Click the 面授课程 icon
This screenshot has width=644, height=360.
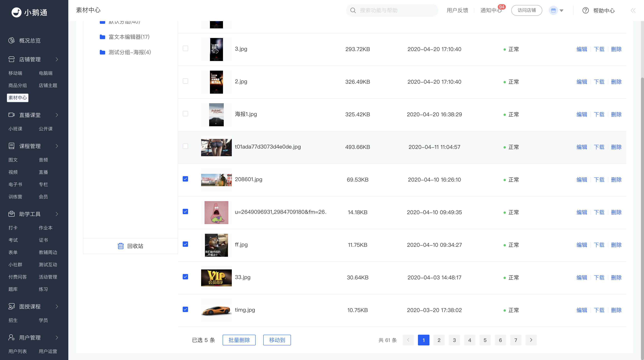click(x=12, y=306)
